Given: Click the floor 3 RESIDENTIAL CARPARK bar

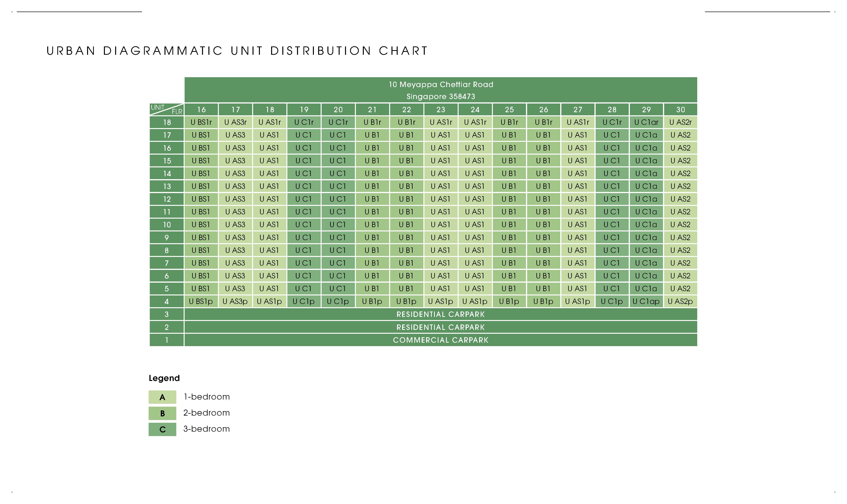Looking at the screenshot, I should point(440,314).
